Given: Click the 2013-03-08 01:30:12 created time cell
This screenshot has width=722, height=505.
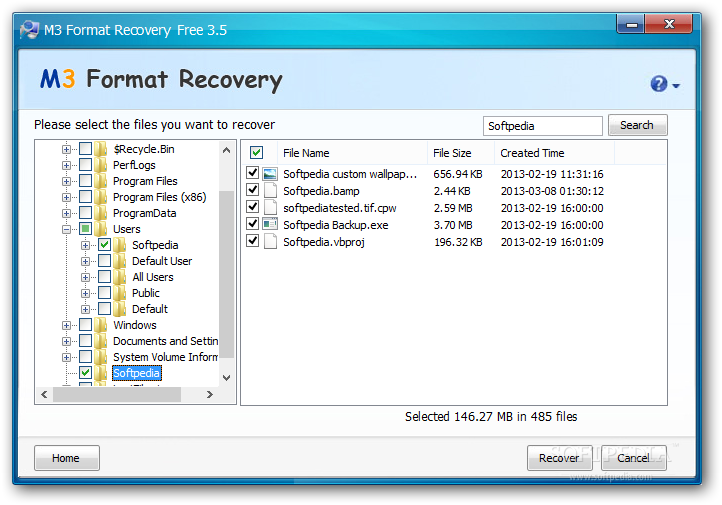Looking at the screenshot, I should pos(552,191).
